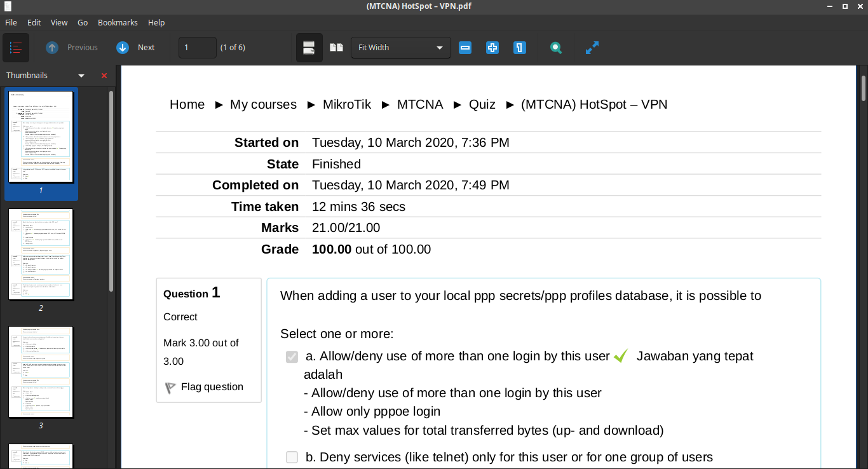The height and width of the screenshot is (469, 868).
Task: Click the State value Finished
Action: (x=336, y=164)
